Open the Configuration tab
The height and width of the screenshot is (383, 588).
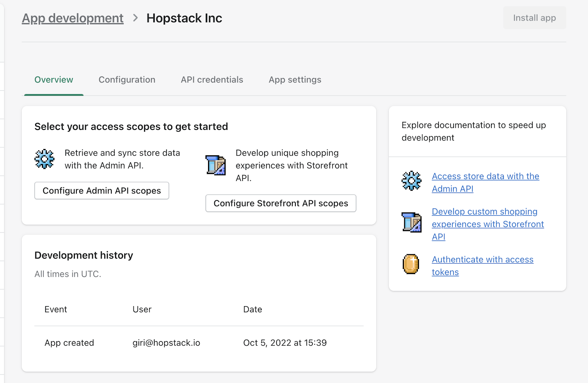[127, 80]
